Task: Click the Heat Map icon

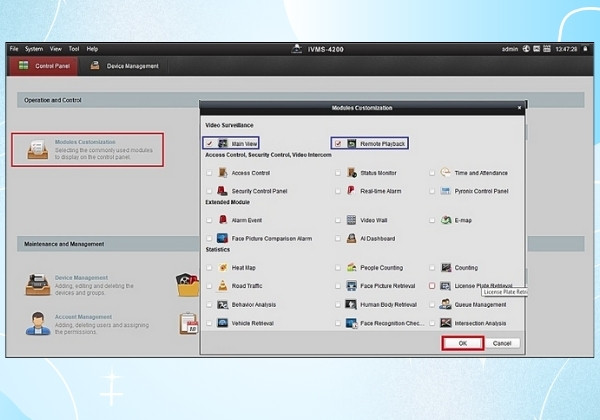Action: [223, 267]
